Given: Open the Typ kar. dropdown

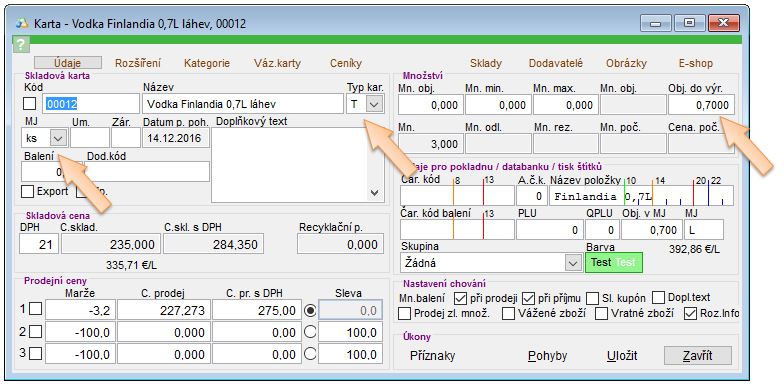Looking at the screenshot, I should coord(373,104).
